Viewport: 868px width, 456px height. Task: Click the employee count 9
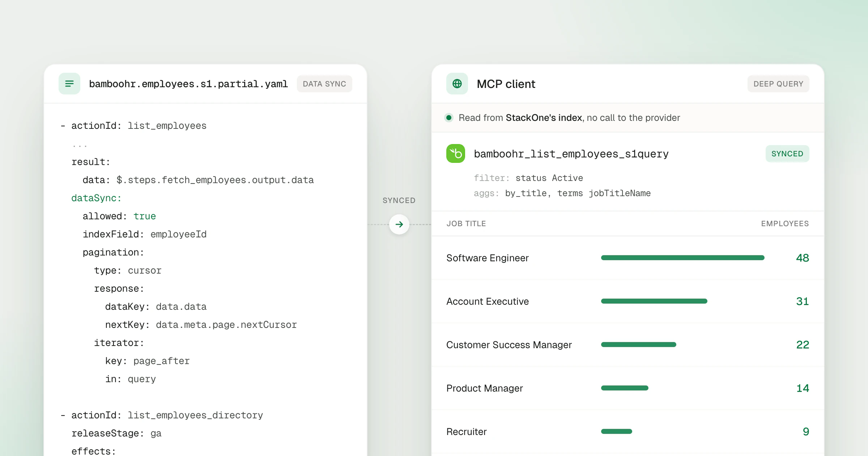point(806,431)
